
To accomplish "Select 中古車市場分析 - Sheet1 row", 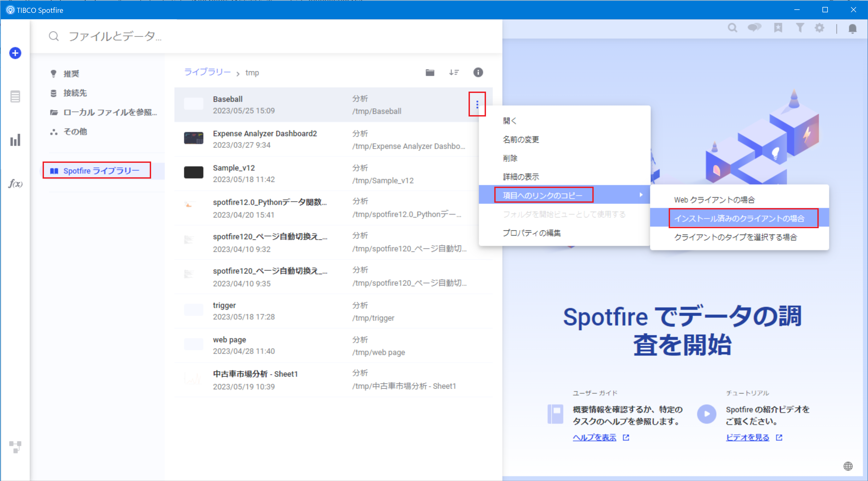I will point(333,379).
